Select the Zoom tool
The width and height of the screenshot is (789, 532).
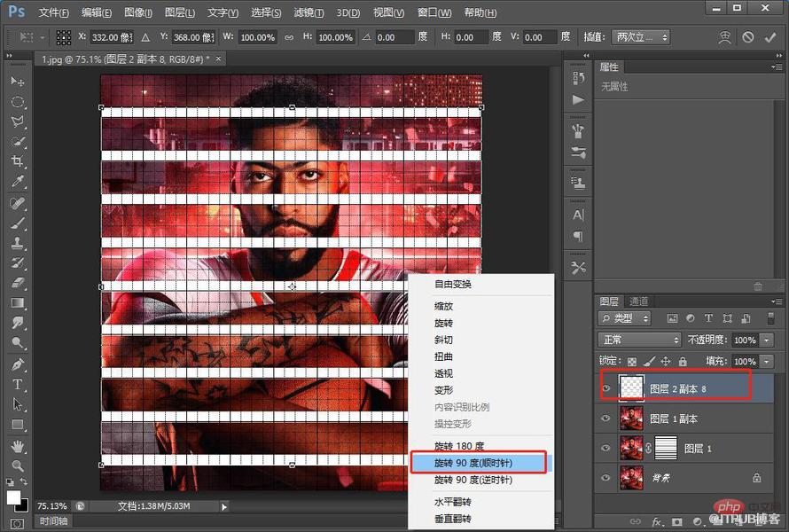point(18,465)
